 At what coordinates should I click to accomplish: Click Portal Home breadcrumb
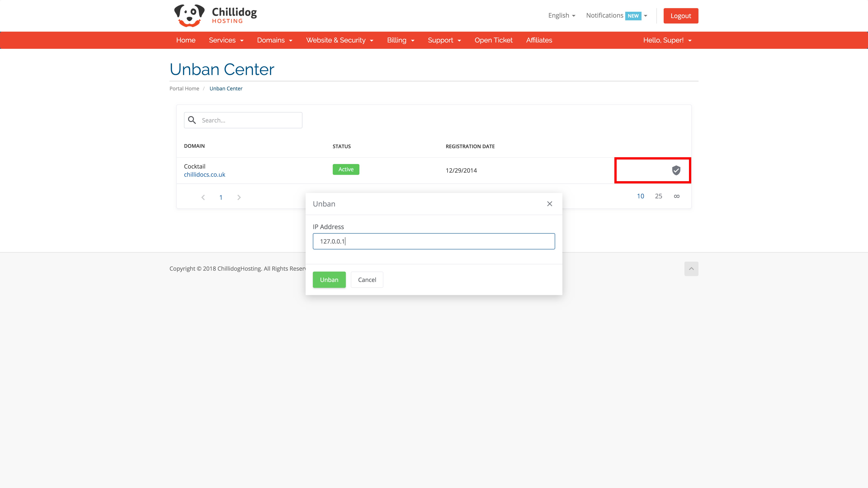tap(184, 89)
